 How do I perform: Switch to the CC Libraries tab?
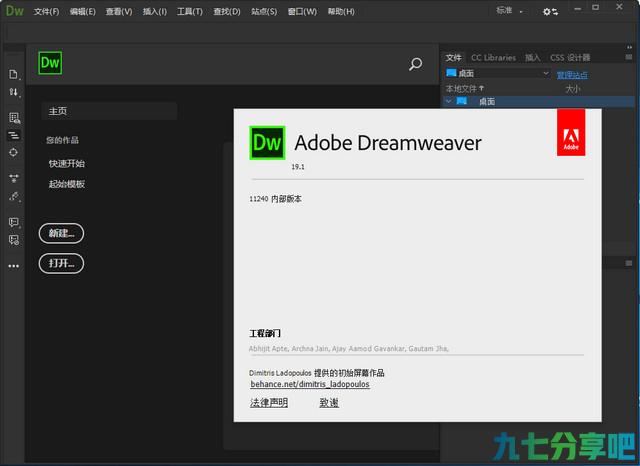[x=493, y=58]
